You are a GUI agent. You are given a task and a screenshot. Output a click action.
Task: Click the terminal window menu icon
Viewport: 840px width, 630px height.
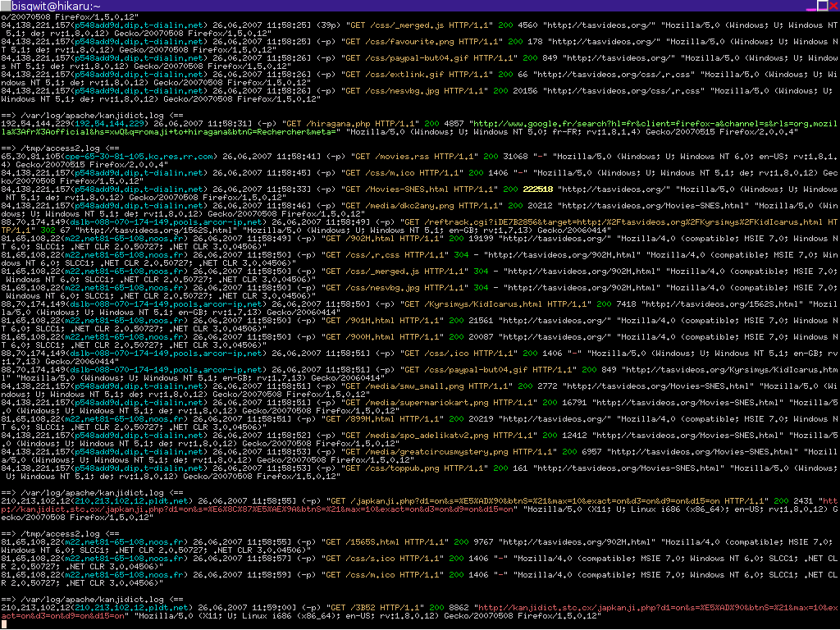point(5,6)
